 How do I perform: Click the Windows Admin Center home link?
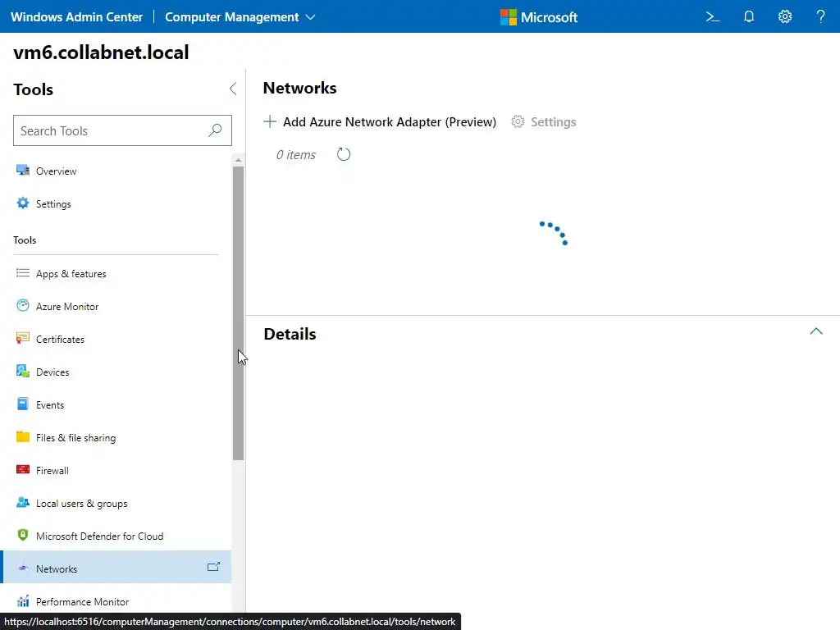[x=76, y=16]
